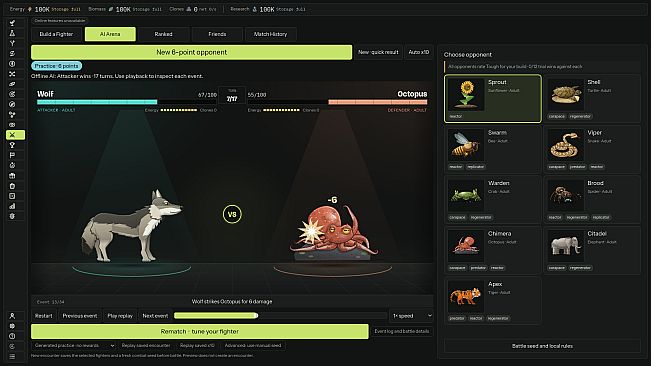Switch to the Build a Fighter tab

(56, 34)
